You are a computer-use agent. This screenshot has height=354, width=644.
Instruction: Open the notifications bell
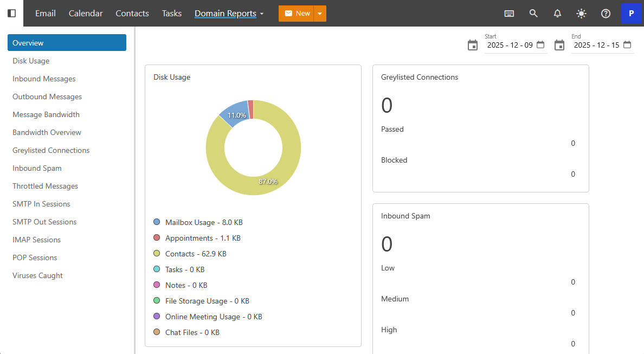[x=557, y=14]
